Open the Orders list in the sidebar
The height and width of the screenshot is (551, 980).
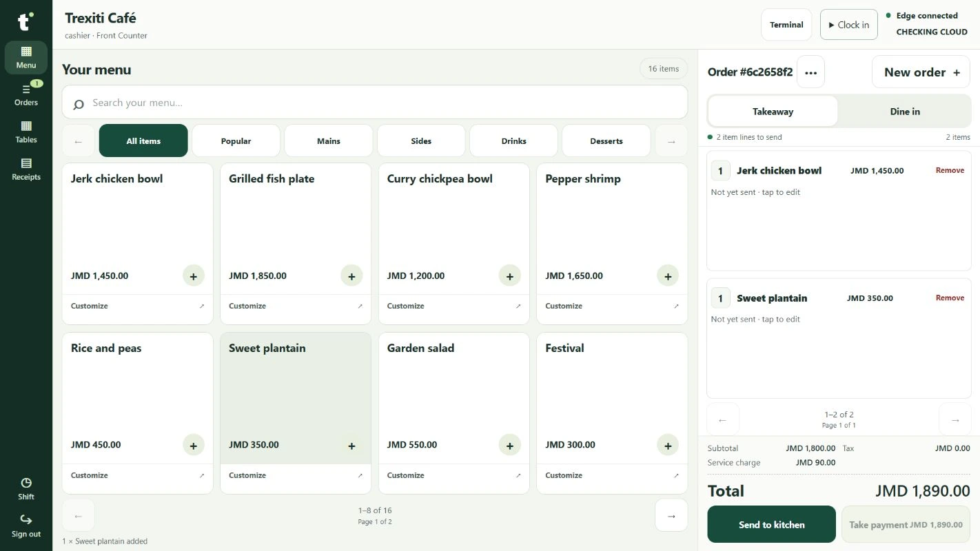click(26, 94)
